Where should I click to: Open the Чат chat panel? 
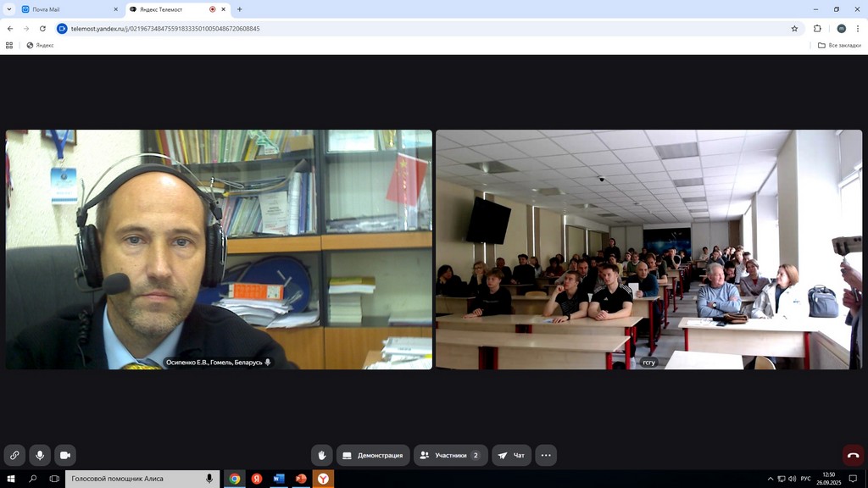click(511, 456)
